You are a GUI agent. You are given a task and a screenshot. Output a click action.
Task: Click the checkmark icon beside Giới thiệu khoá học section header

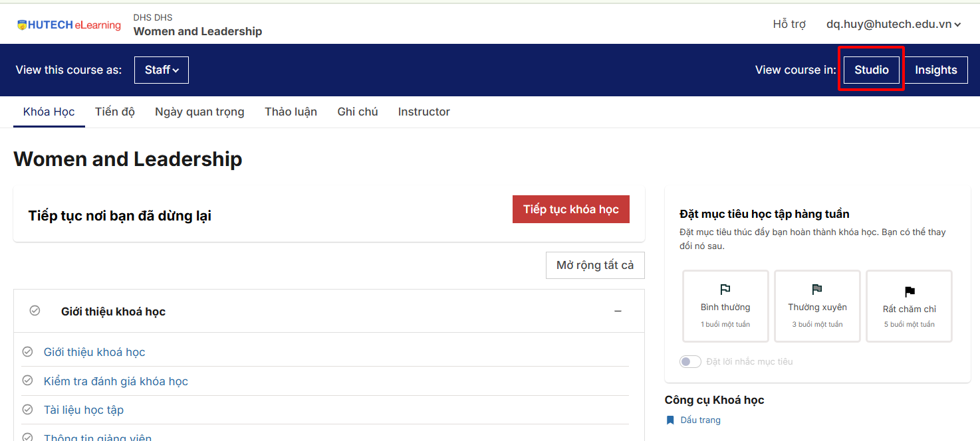pyautogui.click(x=35, y=311)
